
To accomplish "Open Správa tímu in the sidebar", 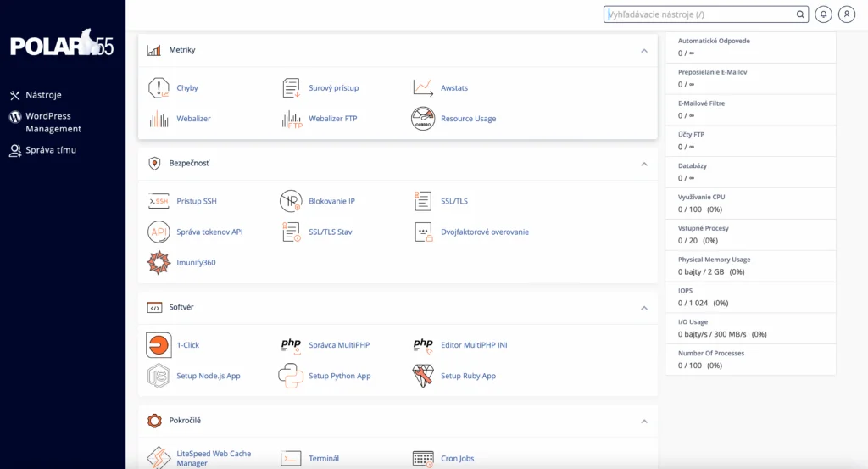I will coord(43,150).
